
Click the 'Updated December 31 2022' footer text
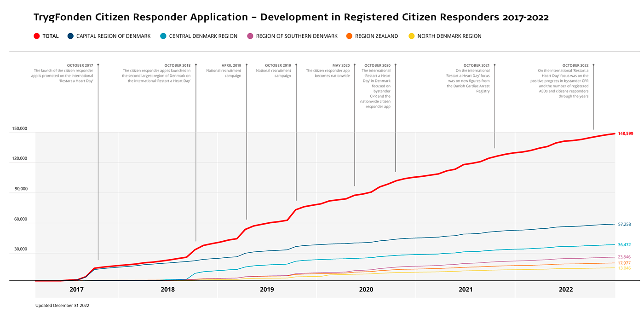(x=62, y=306)
